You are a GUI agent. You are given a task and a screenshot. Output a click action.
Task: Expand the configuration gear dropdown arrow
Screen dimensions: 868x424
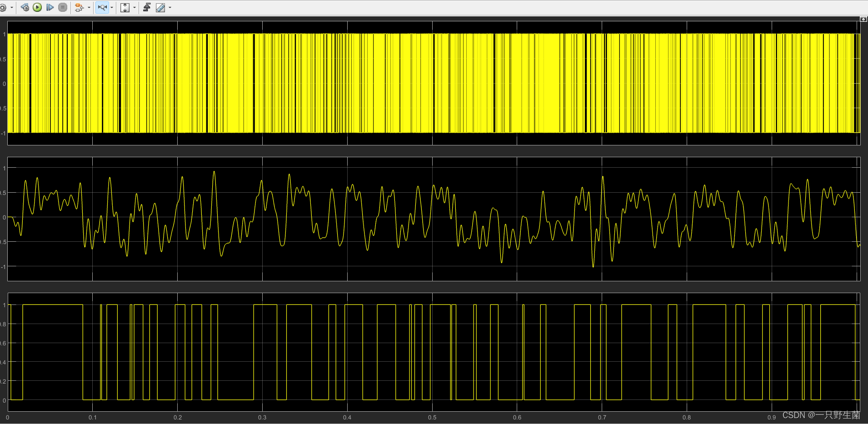click(x=12, y=8)
